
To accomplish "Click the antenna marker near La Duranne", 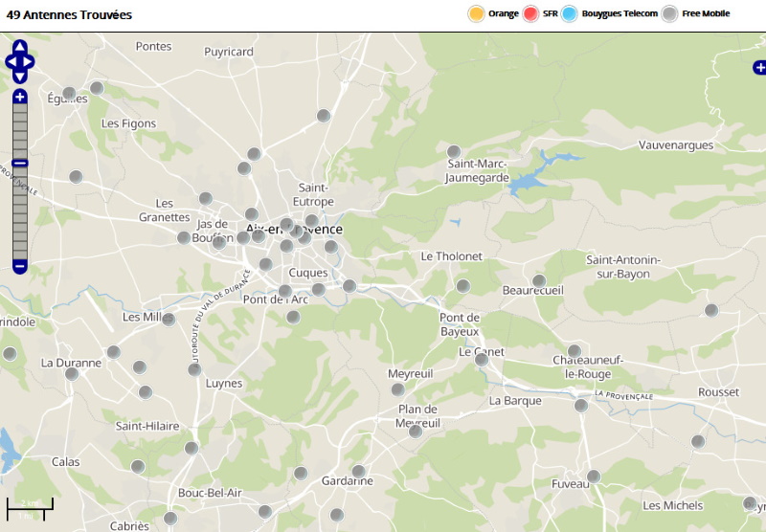I will tap(72, 373).
